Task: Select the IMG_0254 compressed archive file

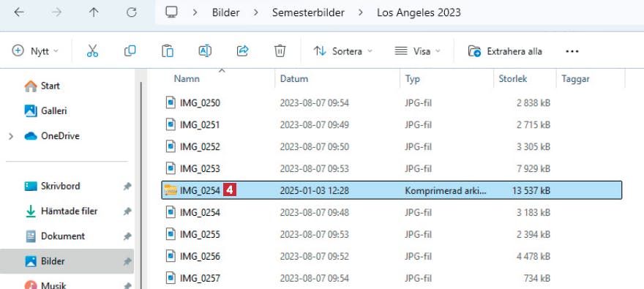Action: coord(392,190)
